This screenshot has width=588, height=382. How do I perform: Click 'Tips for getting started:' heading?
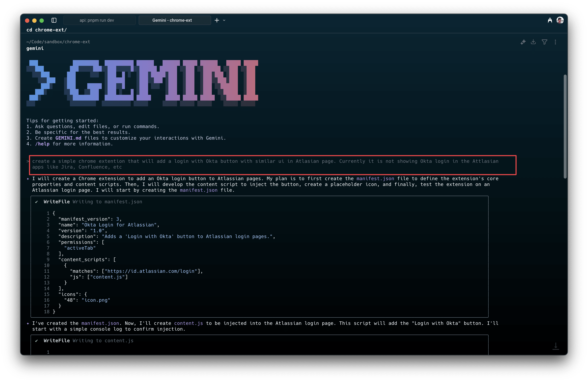click(62, 121)
